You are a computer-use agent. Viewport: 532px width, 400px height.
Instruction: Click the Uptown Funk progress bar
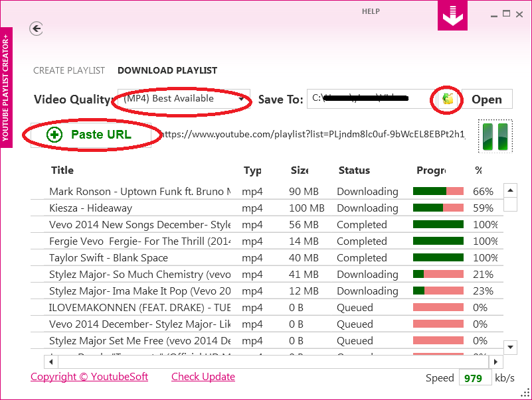pos(438,191)
